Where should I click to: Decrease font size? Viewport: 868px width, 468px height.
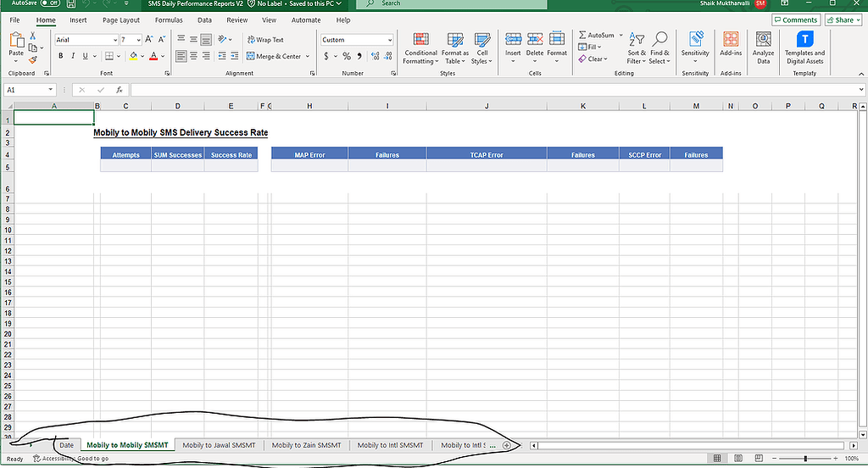tap(162, 40)
